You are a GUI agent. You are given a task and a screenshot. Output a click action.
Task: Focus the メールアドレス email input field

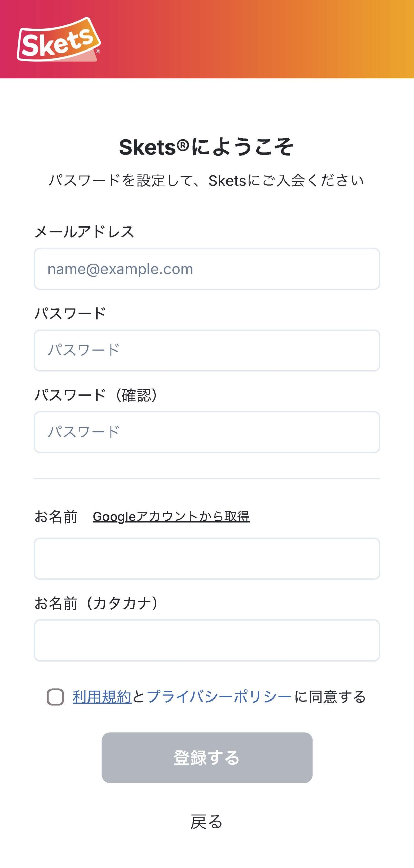207,269
